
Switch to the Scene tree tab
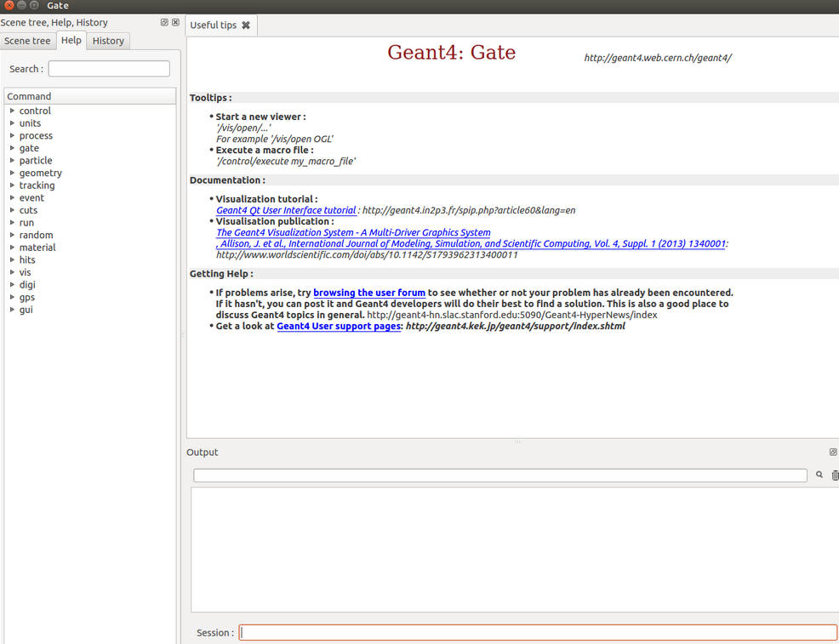tap(28, 40)
